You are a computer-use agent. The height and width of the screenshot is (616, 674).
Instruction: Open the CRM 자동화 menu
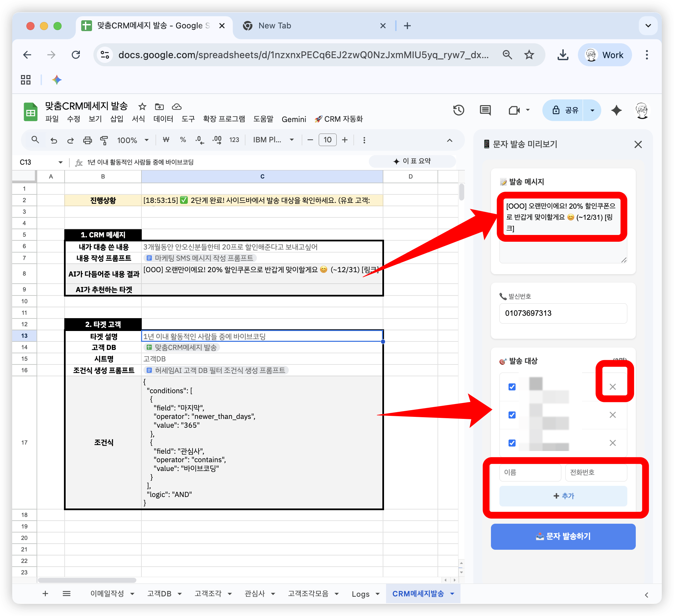click(338, 119)
